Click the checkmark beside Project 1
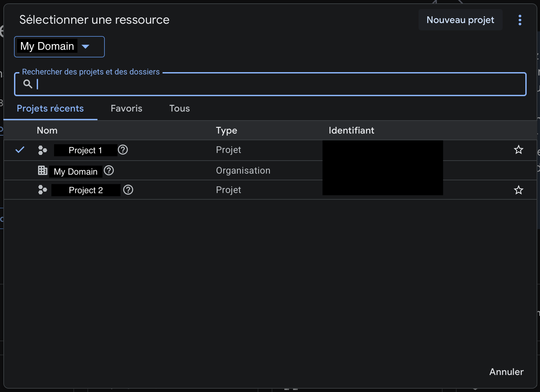The image size is (540, 392). pyautogui.click(x=20, y=150)
